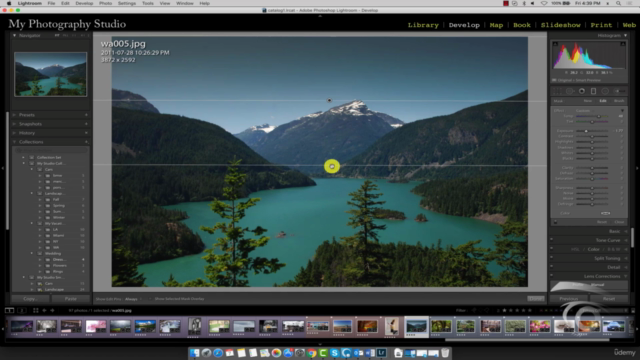Click the Paste button
This screenshot has height=360, width=640.
click(x=71, y=299)
